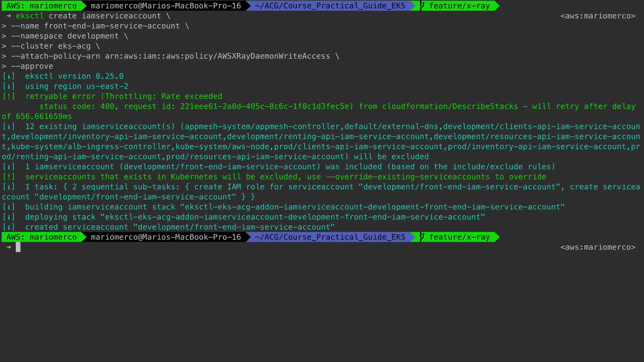Click the top right <aws:mariomerco> indicator
644x362 pixels.
tap(598, 16)
